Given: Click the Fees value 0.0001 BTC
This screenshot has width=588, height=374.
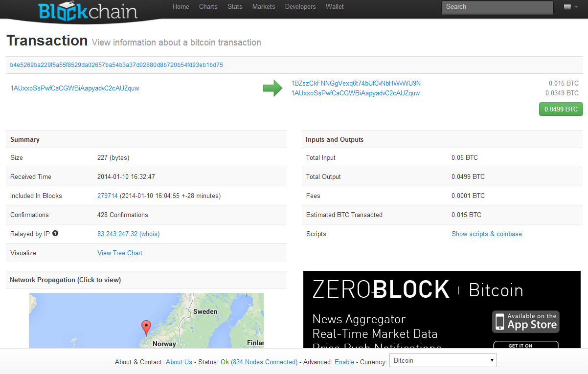Looking at the screenshot, I should coord(468,196).
